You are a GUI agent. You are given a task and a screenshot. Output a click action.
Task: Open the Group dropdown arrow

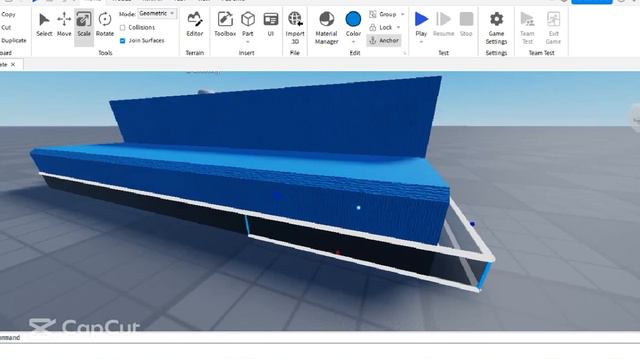click(x=402, y=14)
